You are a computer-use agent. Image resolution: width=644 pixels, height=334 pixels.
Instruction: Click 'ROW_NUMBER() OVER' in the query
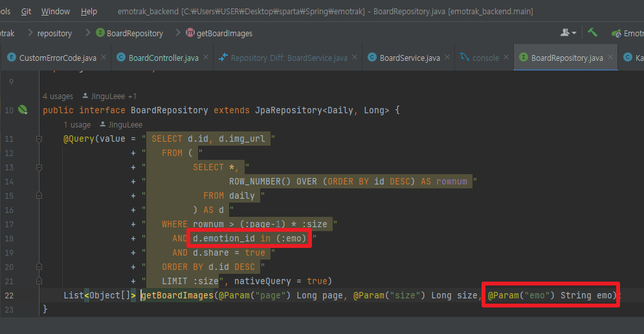coord(272,182)
